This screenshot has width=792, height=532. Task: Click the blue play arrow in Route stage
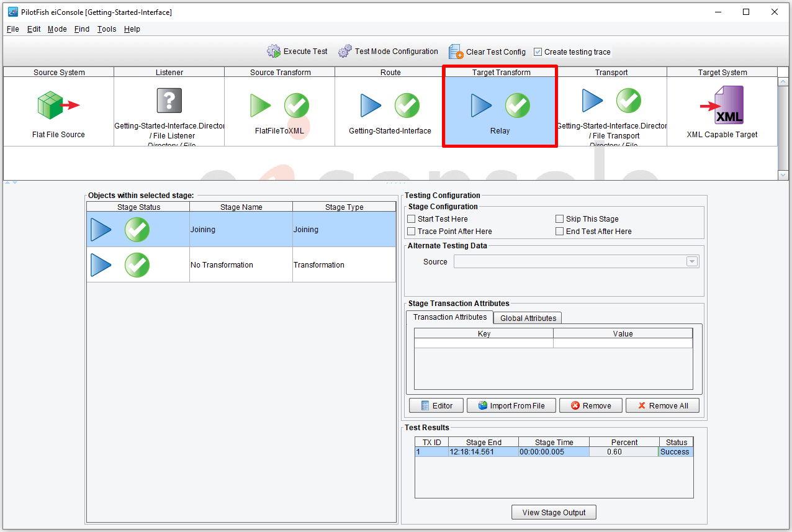point(371,106)
